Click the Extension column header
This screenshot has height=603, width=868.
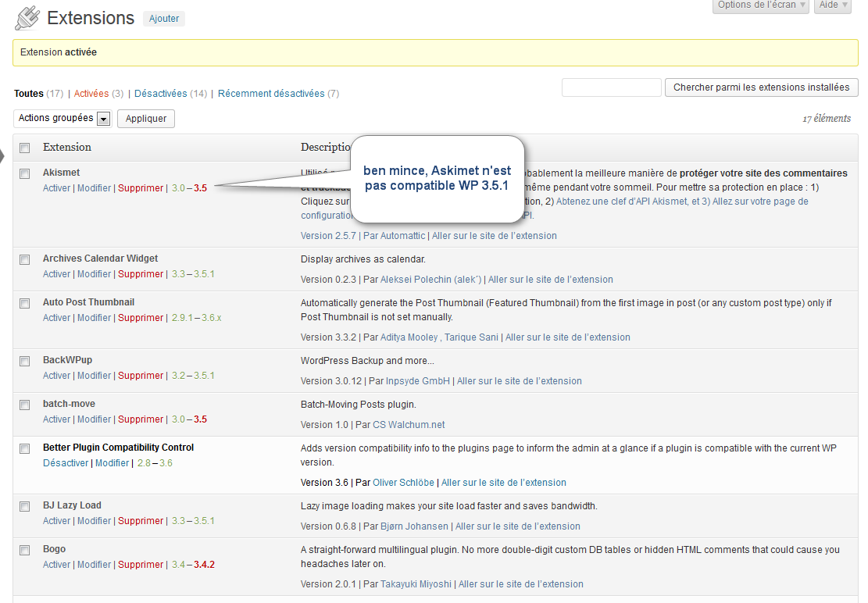coord(67,147)
